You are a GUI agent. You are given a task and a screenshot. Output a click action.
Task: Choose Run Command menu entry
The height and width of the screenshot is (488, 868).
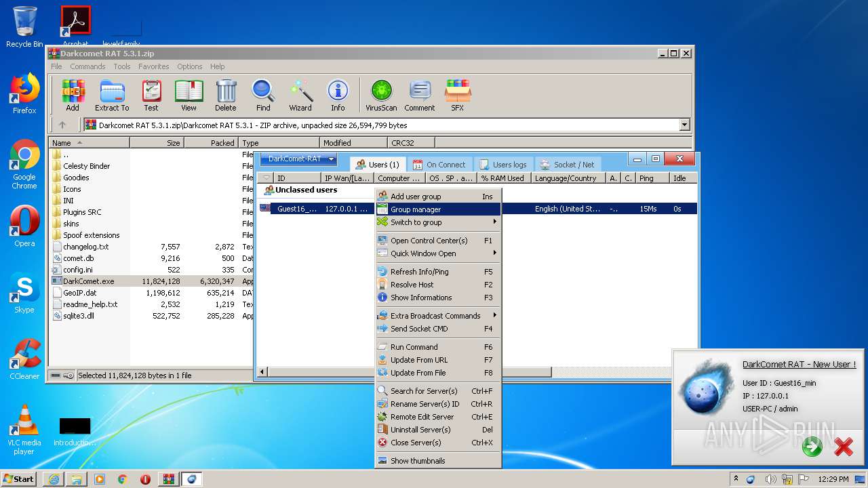438,347
